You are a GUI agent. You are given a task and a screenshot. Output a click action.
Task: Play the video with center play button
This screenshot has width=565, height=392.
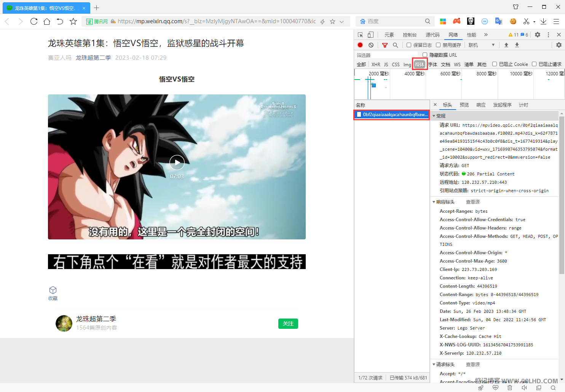177,163
